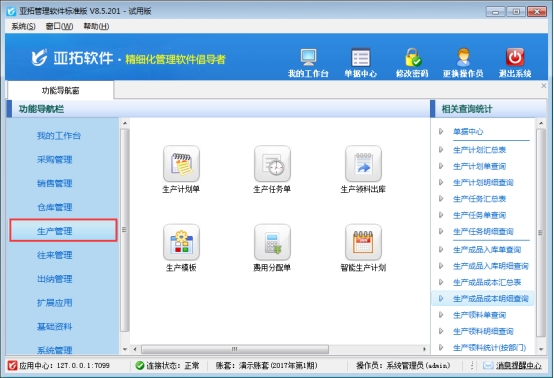
Task: Expand the arrow beside 生产计划汇总表
Action: coord(441,150)
